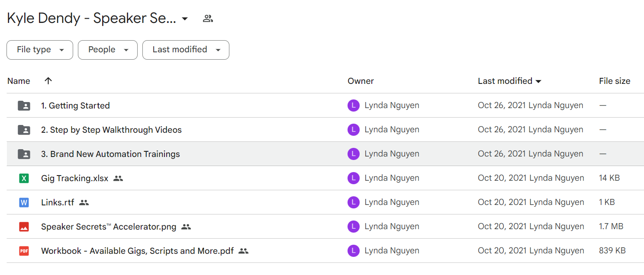This screenshot has height=275, width=644.
Task: Toggle the ascending sort arrow
Action: tap(48, 81)
